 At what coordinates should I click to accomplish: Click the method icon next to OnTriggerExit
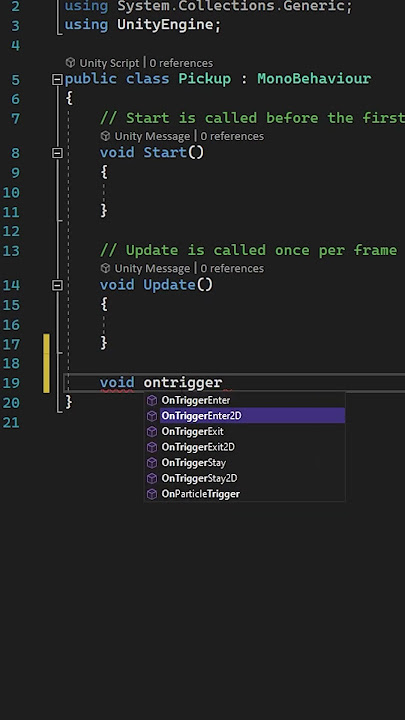pyautogui.click(x=152, y=432)
